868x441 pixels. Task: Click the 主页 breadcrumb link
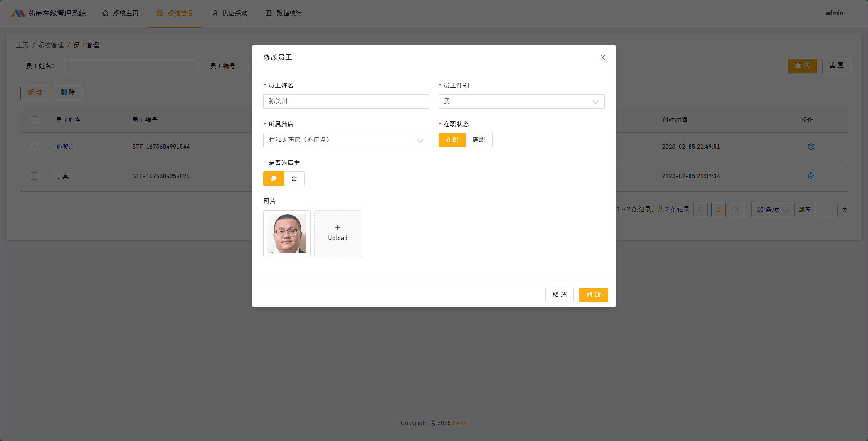22,45
